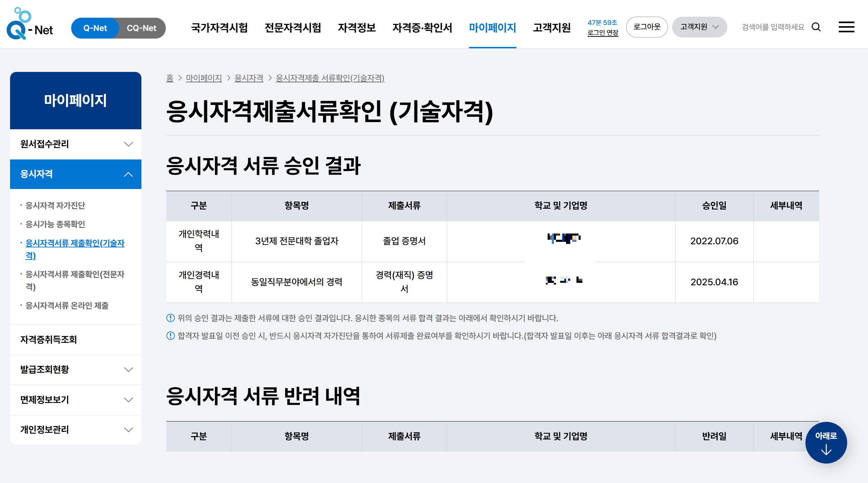Switch to the CQ-Net toggle pill
The image size is (868, 483).
[141, 28]
